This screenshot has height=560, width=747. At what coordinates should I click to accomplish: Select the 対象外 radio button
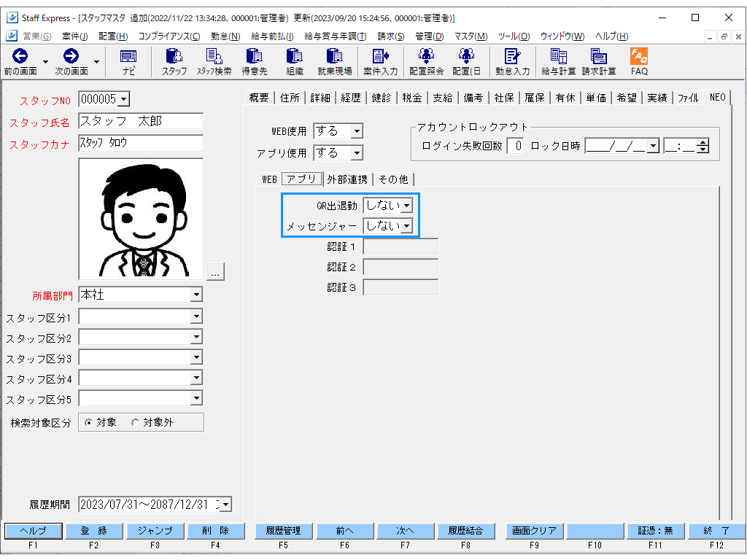135,422
